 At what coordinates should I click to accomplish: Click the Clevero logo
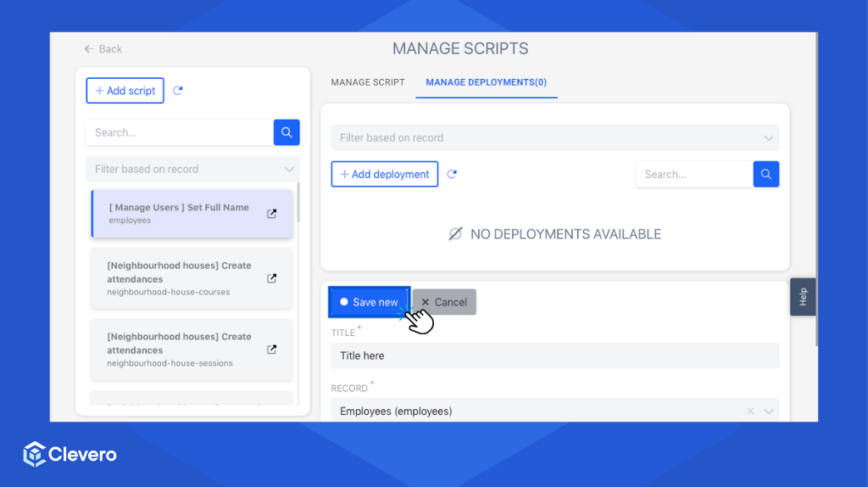pyautogui.click(x=70, y=454)
